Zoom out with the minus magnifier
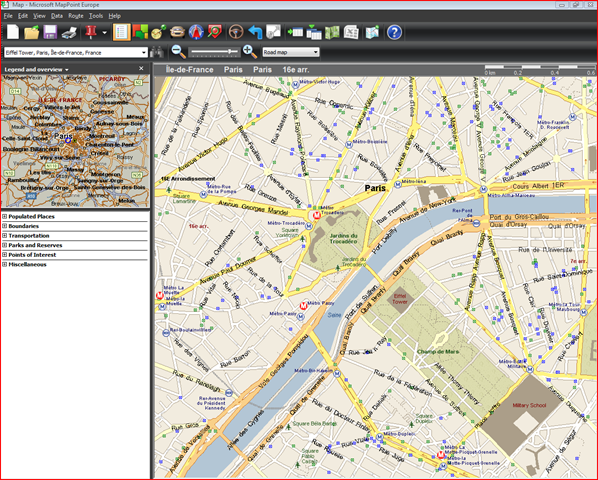This screenshot has height=480, width=598. click(x=178, y=51)
